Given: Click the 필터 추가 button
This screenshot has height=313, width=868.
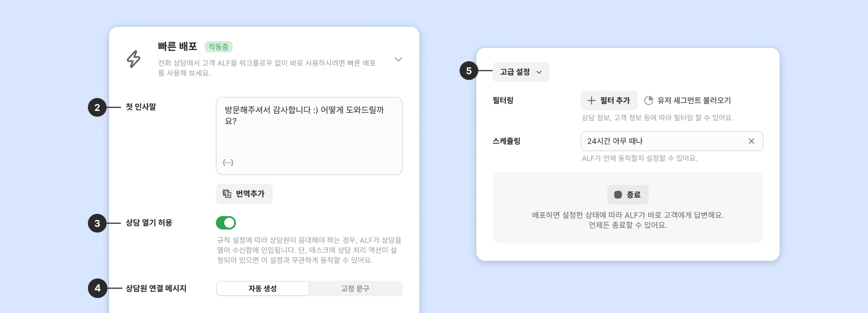Looking at the screenshot, I should pyautogui.click(x=609, y=101).
